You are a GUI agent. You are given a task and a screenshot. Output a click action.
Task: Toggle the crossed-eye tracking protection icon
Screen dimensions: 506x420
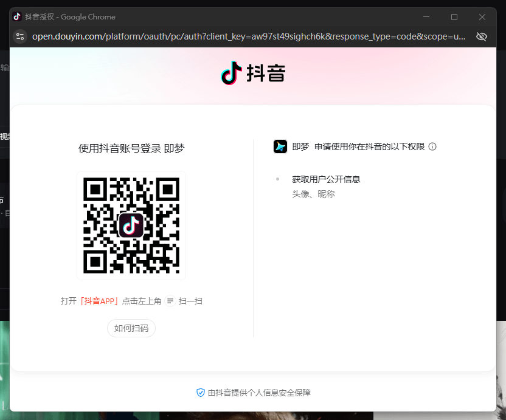tap(482, 36)
